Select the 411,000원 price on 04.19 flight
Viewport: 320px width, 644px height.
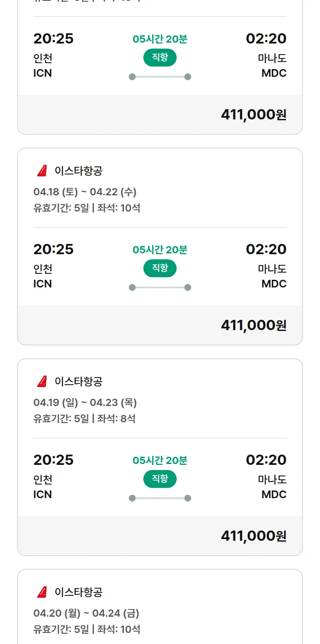[253, 536]
